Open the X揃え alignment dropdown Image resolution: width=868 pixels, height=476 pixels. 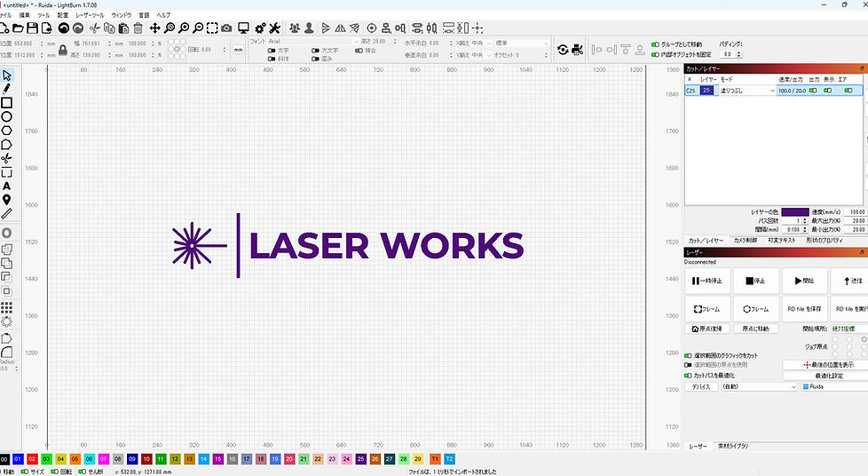(481, 44)
